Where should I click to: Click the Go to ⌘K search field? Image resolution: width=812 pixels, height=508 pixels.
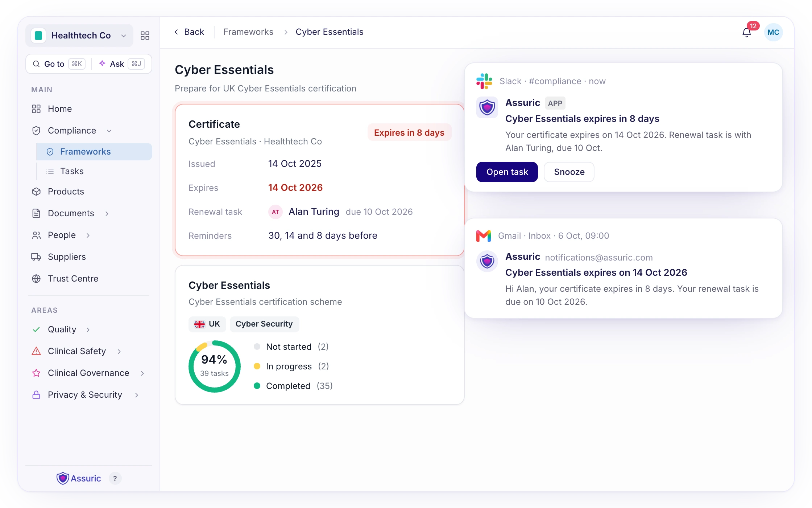(x=59, y=64)
